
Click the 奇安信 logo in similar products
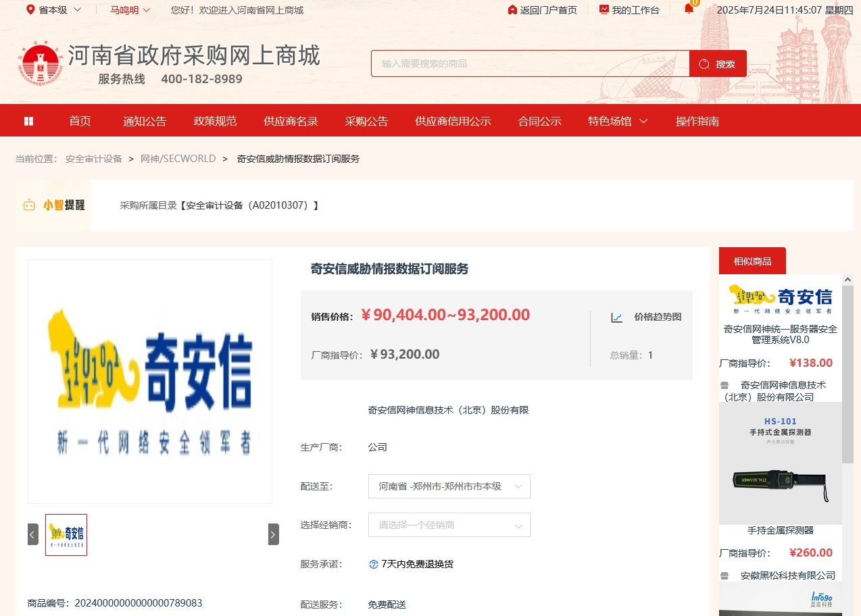tap(781, 299)
